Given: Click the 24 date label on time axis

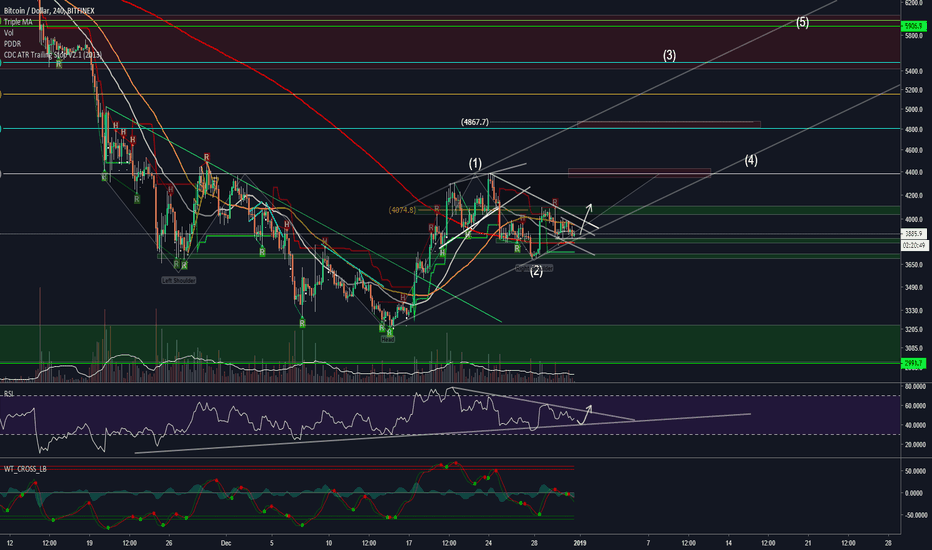Looking at the screenshot, I should pos(489,543).
